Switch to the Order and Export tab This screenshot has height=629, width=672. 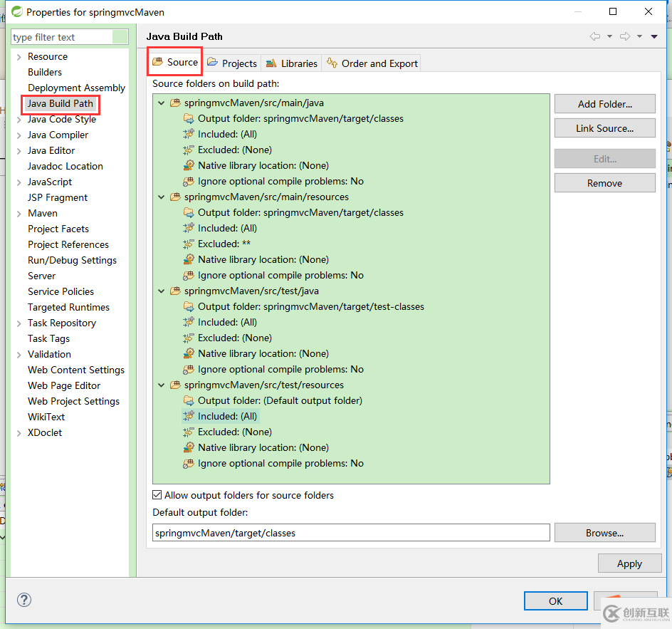(x=372, y=63)
